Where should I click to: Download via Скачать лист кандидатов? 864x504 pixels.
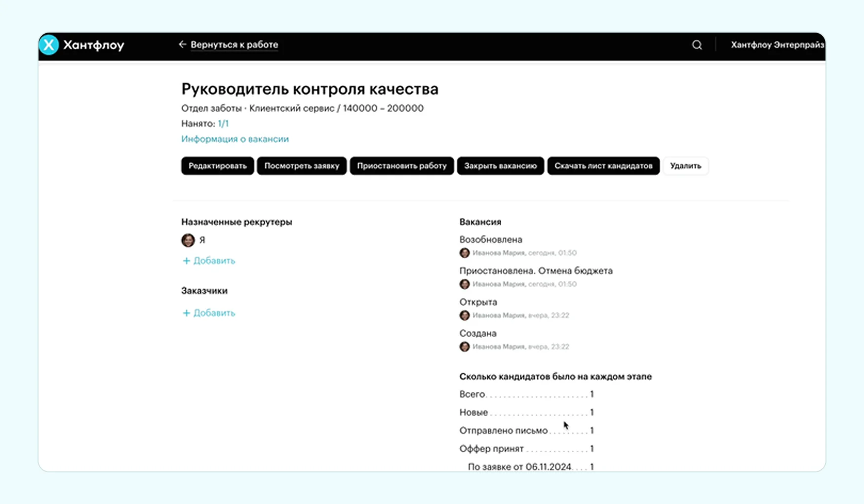pyautogui.click(x=603, y=166)
